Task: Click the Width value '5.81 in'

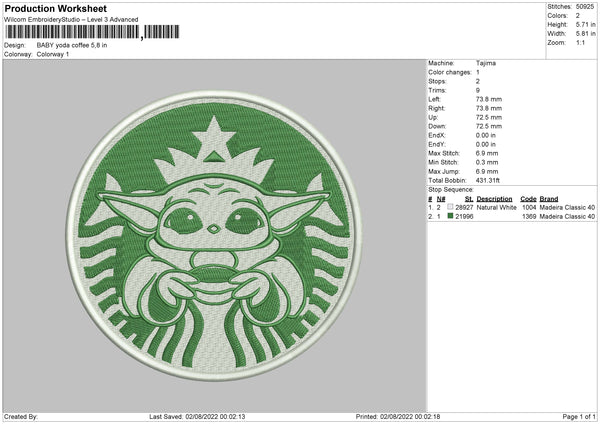Action: click(585, 34)
